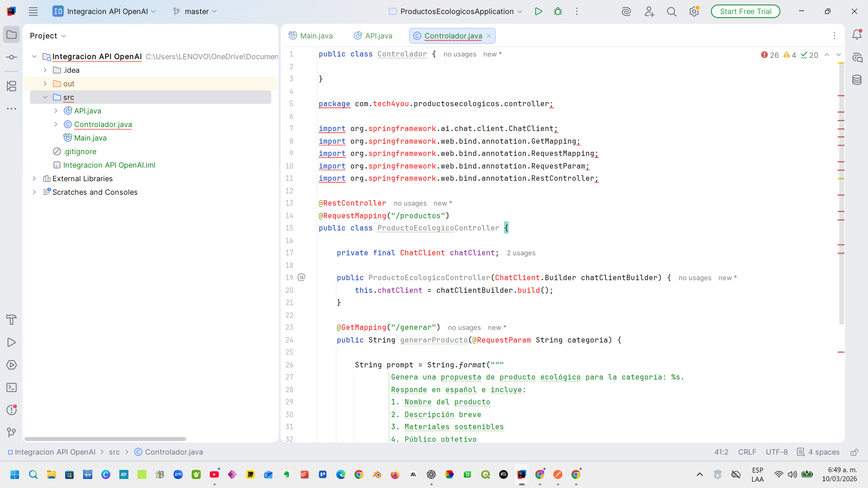Open the Commit tool window
The width and height of the screenshot is (868, 488).
tap(12, 57)
